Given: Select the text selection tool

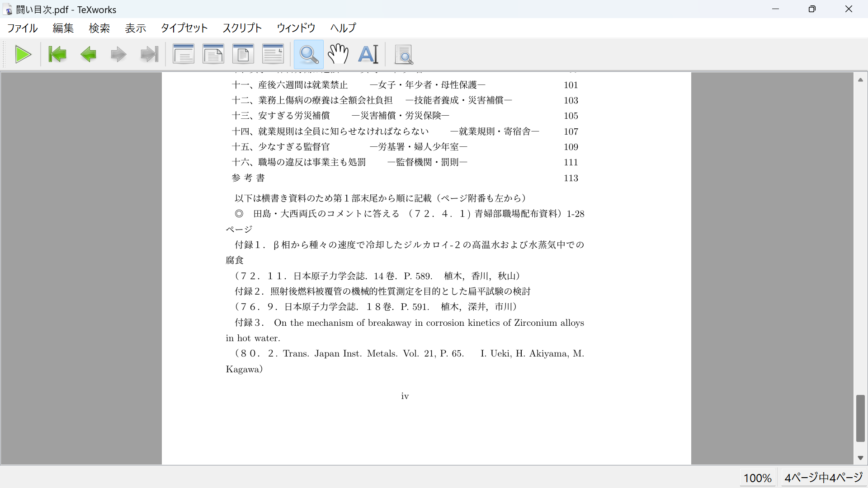Looking at the screenshot, I should [368, 55].
